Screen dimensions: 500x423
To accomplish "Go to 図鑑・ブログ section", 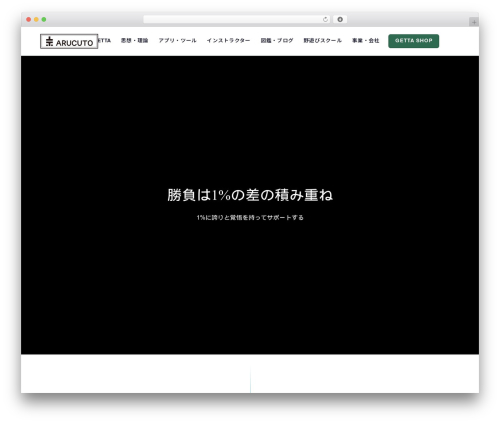I will (277, 41).
